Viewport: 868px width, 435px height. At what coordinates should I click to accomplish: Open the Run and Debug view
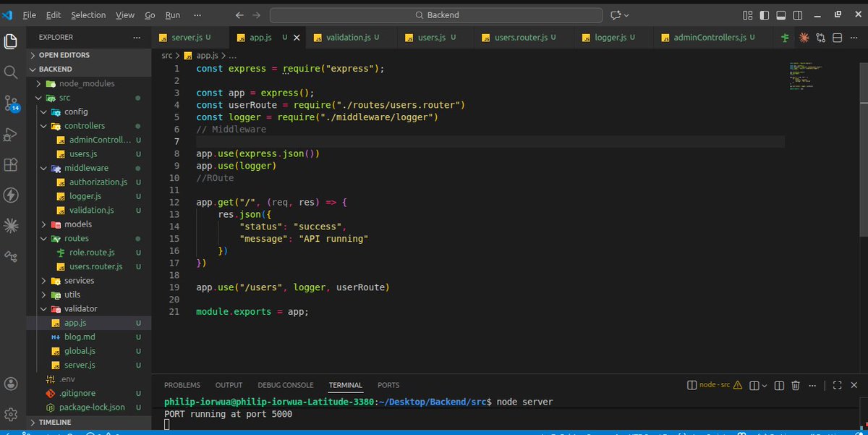[11, 135]
